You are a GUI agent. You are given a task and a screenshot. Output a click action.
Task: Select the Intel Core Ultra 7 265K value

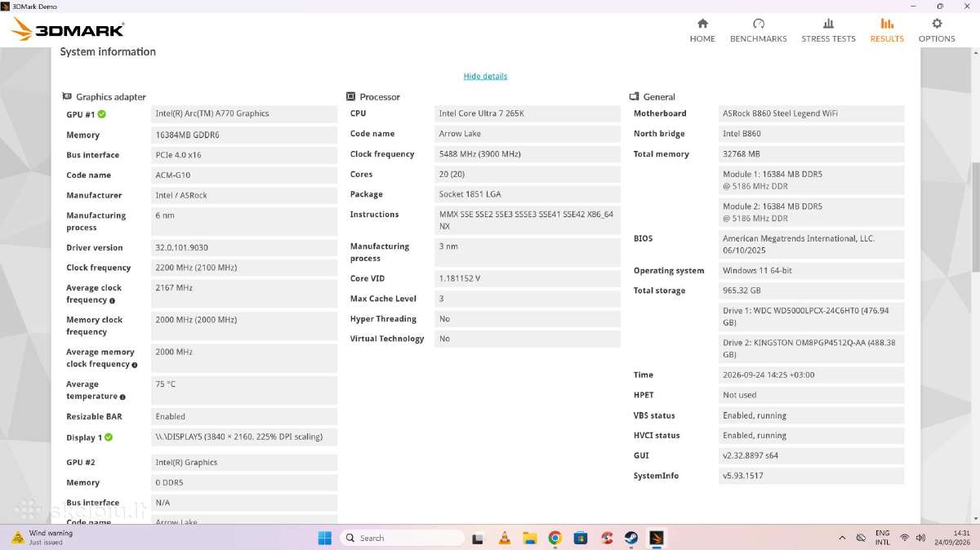coord(528,113)
